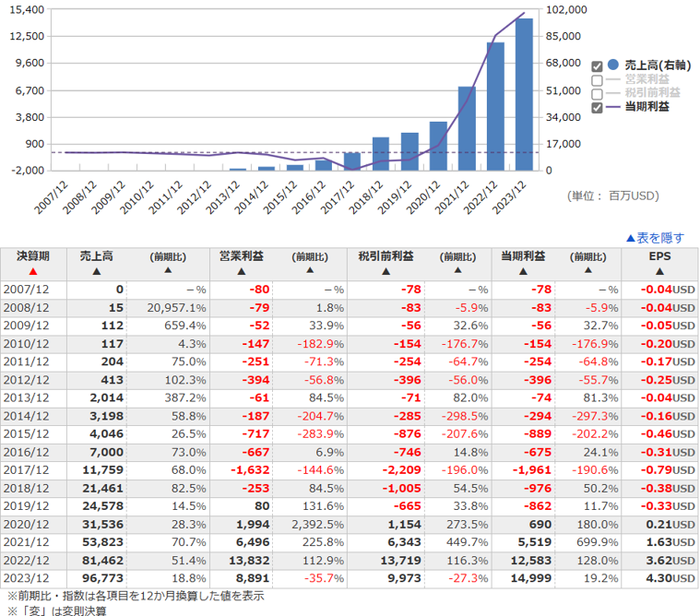This screenshot has width=700, height=616.
Task: Uncheck the 売上高(右軸) legend checkbox
Action: [597, 66]
